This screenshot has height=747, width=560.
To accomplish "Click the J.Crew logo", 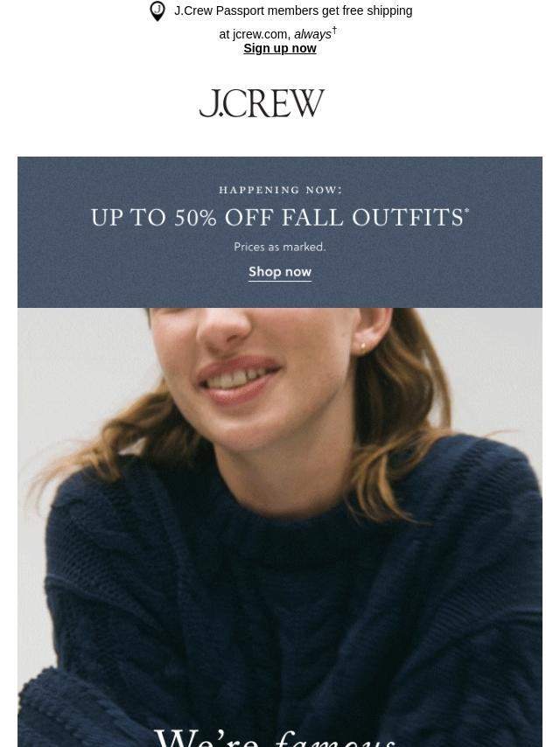I will (x=262, y=103).
